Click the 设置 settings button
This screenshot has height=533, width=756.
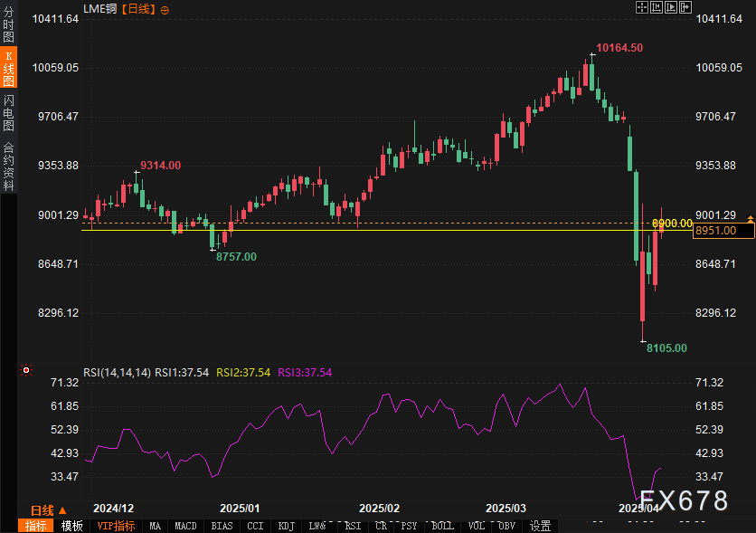click(x=540, y=526)
